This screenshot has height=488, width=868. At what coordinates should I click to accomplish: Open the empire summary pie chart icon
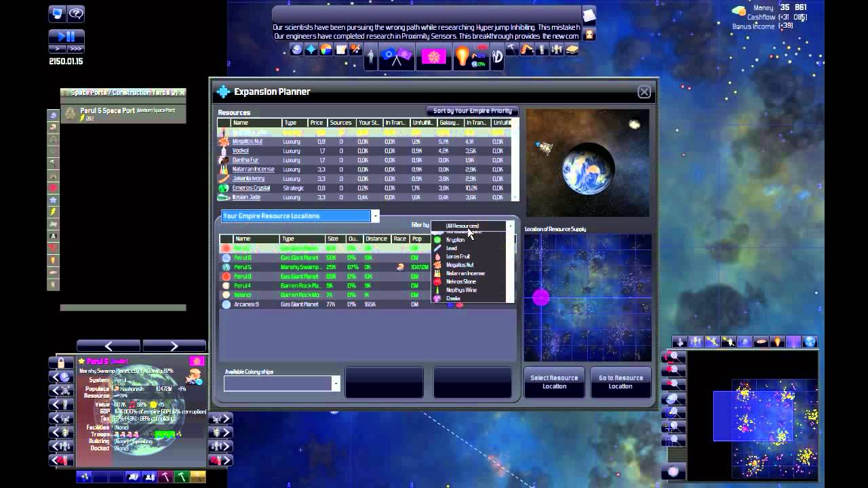pos(326,49)
